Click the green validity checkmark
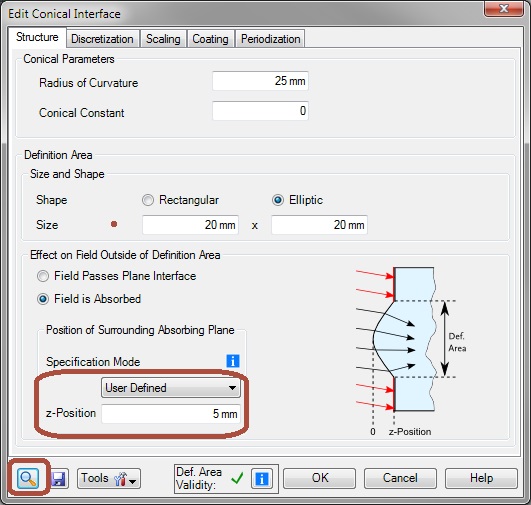Screen dimensions: 531x505 point(237,478)
